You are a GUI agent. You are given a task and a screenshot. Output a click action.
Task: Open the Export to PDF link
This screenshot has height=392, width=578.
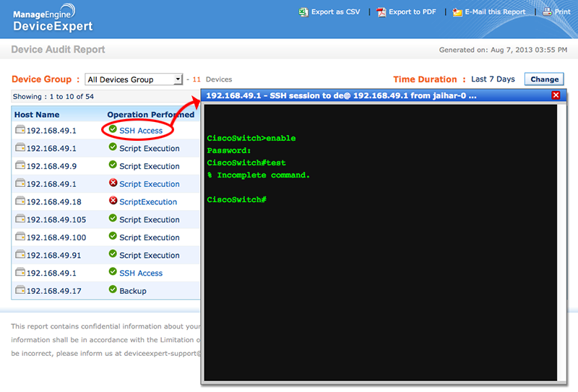pyautogui.click(x=412, y=12)
